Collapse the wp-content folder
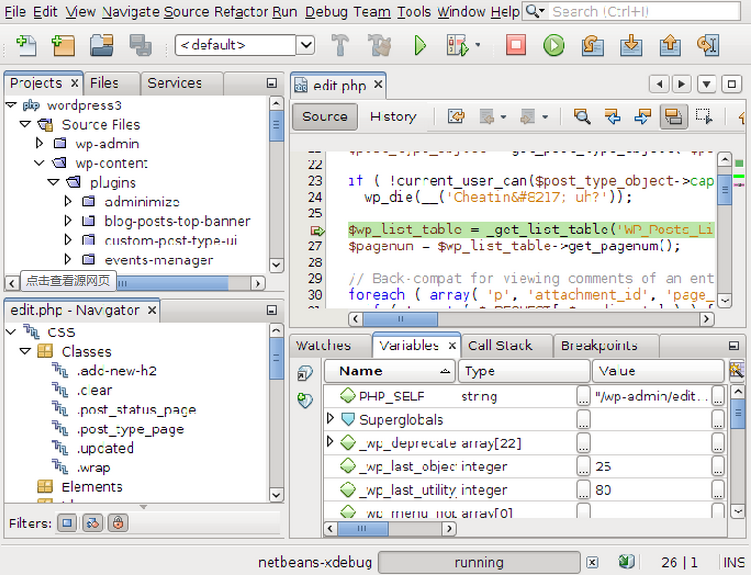The width and height of the screenshot is (751, 576). 40,163
